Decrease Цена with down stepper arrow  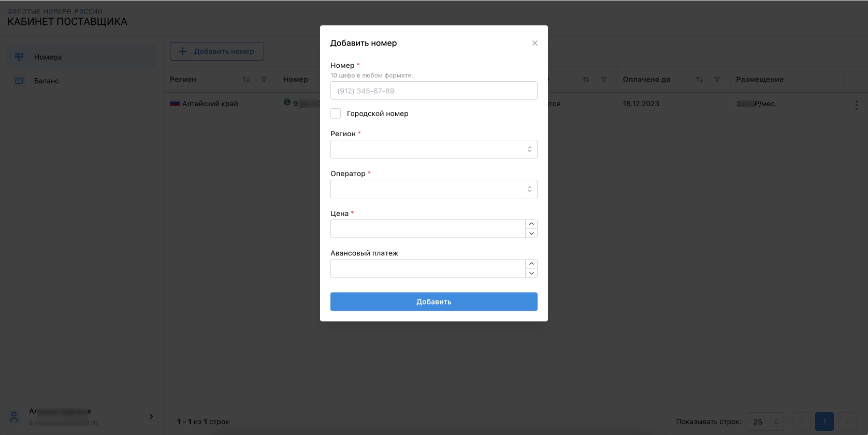tap(531, 234)
